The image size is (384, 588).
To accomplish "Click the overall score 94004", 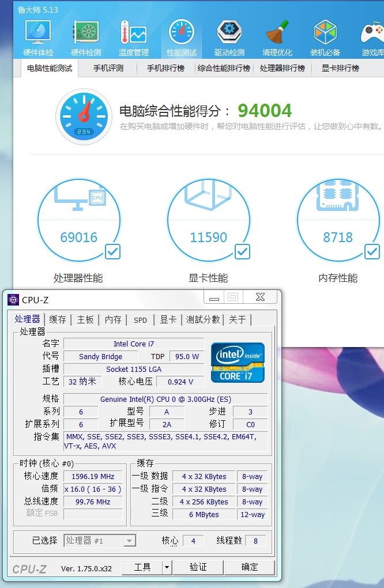I will coord(265,111).
